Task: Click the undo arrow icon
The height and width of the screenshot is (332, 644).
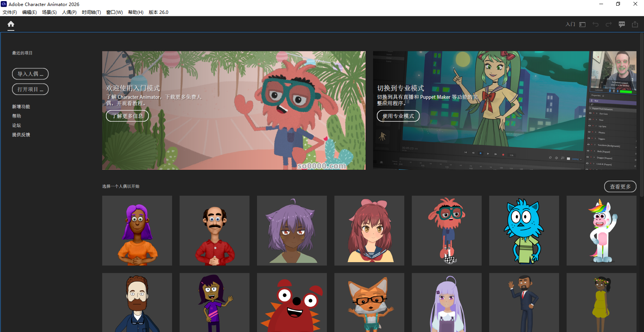Action: pyautogui.click(x=596, y=24)
